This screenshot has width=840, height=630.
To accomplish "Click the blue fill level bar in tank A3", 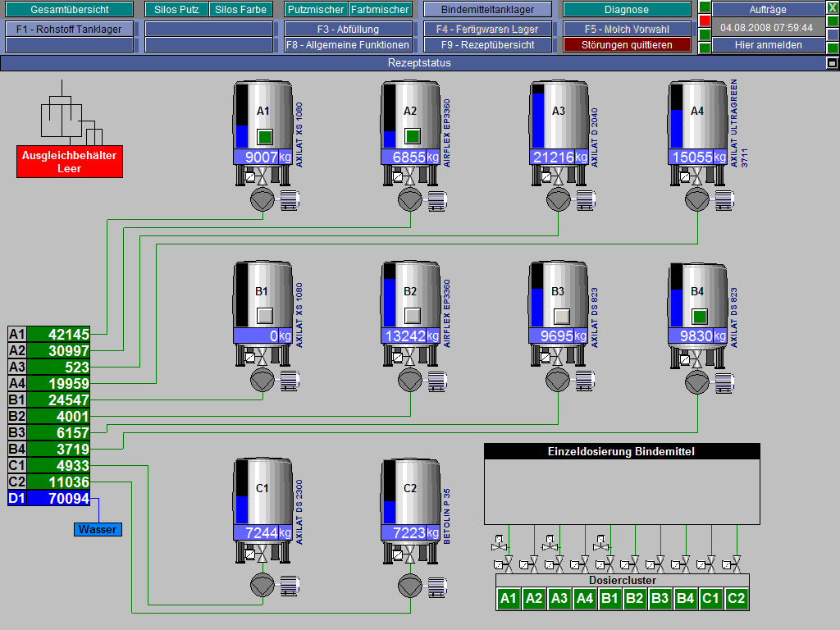I will click(x=538, y=121).
